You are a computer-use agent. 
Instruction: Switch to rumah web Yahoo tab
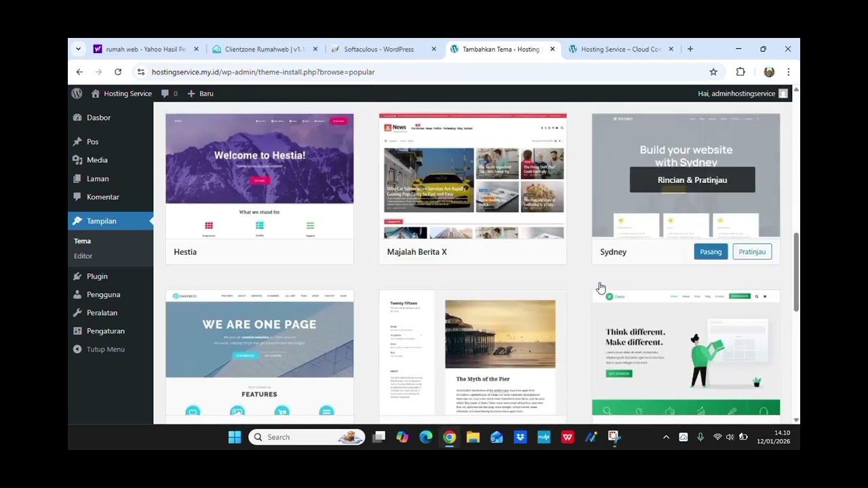[146, 49]
